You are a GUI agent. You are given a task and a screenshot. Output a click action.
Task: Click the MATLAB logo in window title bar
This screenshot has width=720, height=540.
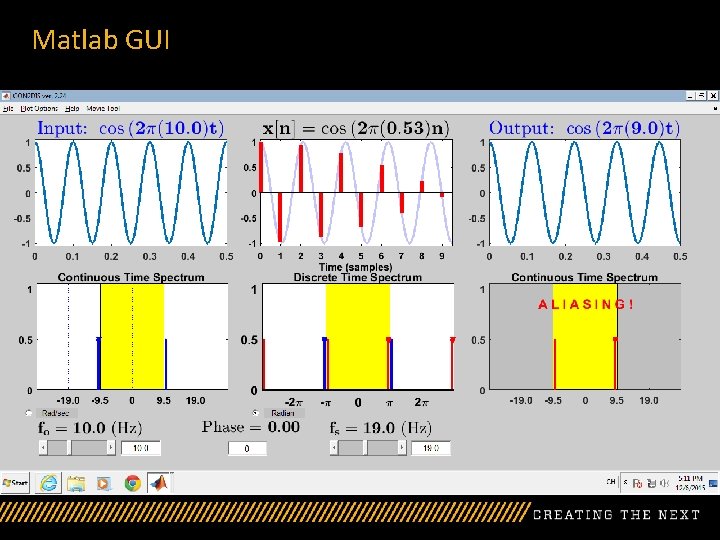pos(6,96)
